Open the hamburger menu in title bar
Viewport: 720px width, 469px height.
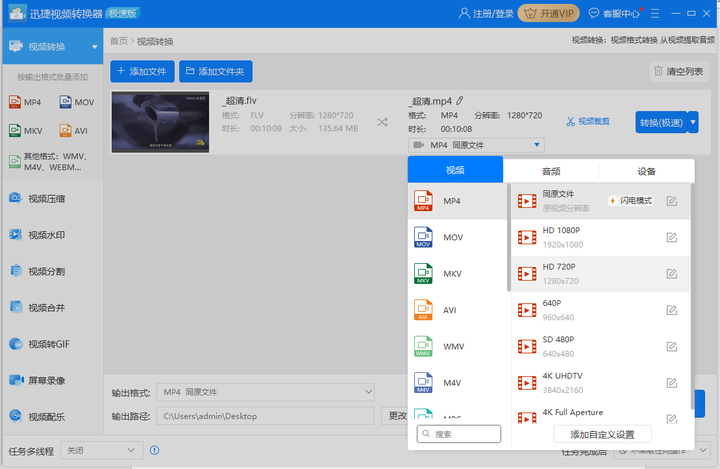655,13
